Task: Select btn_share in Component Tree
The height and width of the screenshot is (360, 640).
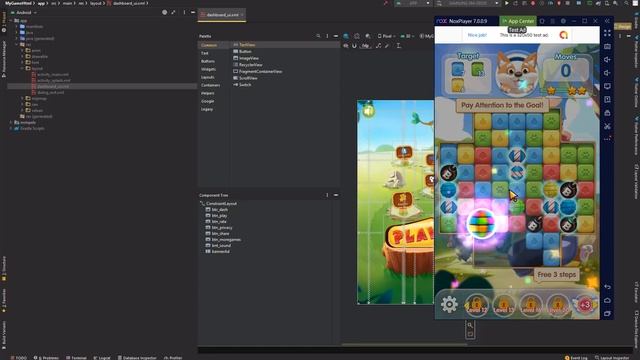Action: (x=220, y=233)
